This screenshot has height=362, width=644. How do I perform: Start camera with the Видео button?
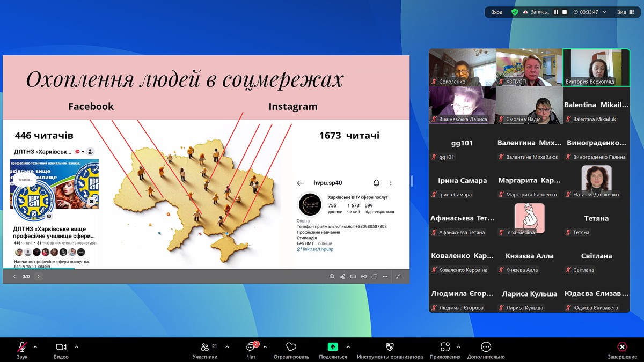[61, 350]
